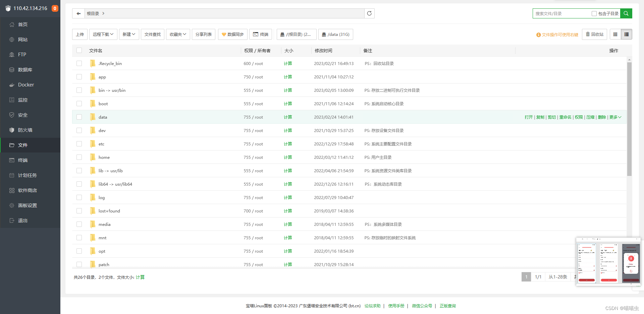
Task: Click the 上传 upload button
Action: coord(80,34)
